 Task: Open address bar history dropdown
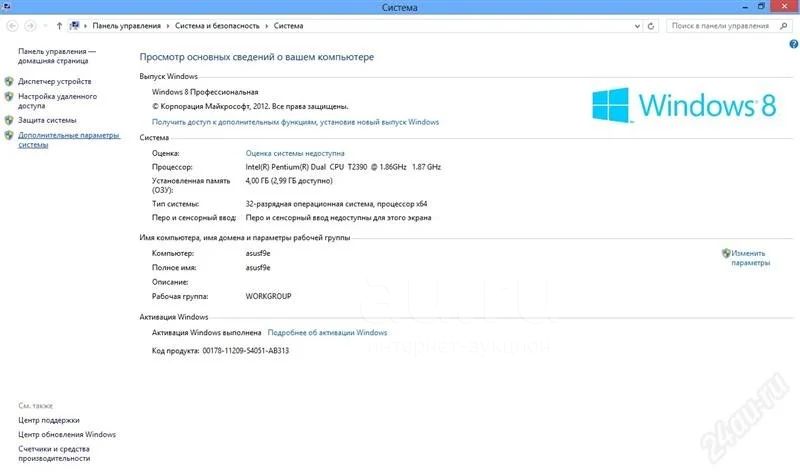pos(637,26)
